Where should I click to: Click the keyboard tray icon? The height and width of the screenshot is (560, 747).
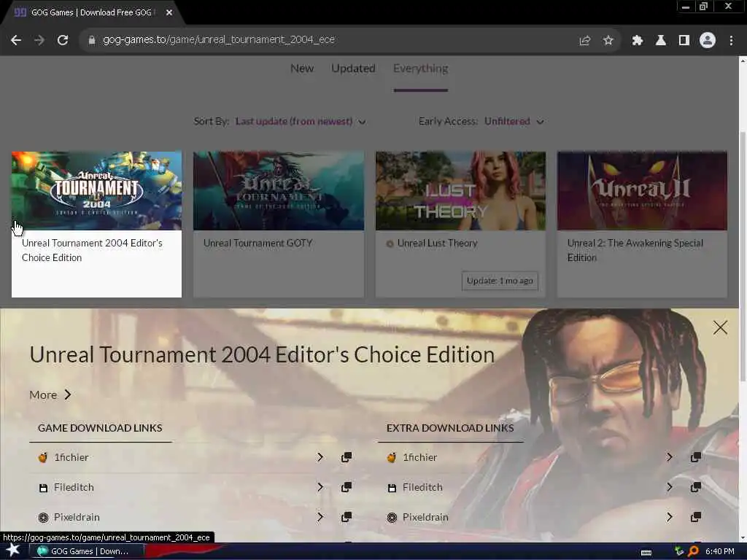tap(646, 553)
